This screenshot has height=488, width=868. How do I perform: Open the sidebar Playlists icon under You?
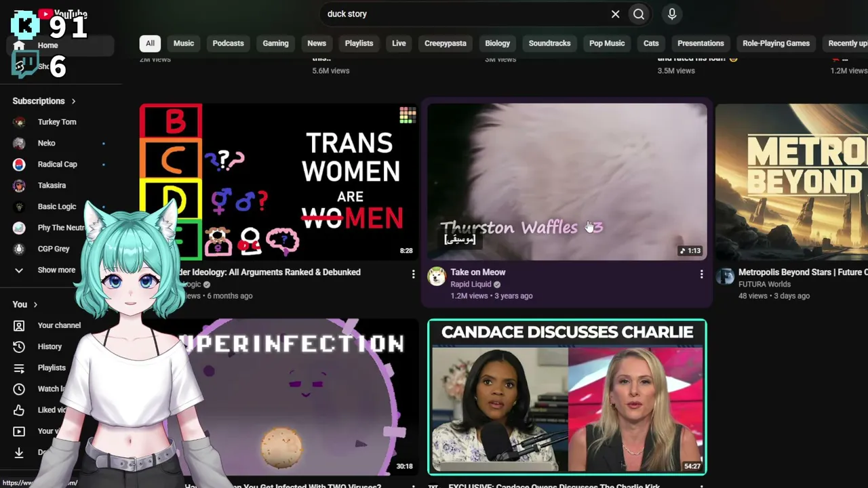pyautogui.click(x=19, y=368)
